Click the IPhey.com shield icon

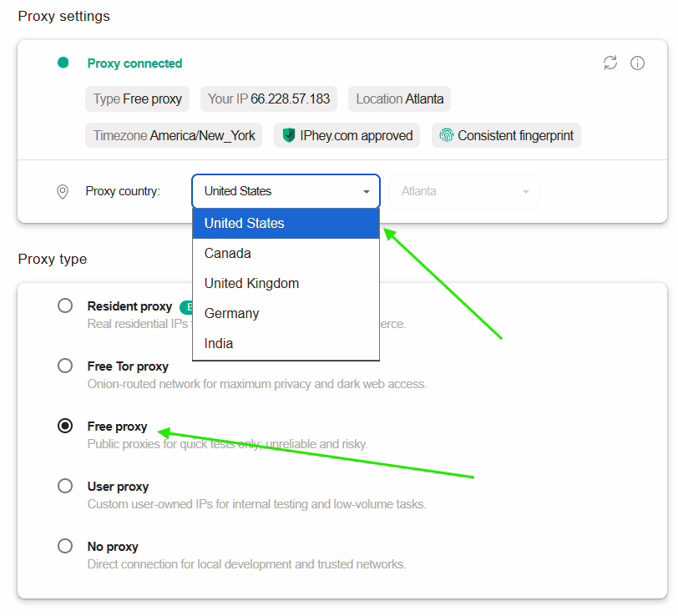tap(289, 135)
